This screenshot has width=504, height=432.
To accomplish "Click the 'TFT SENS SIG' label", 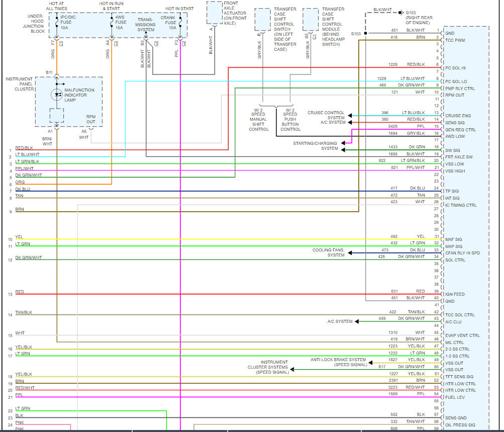I will [459, 377].
